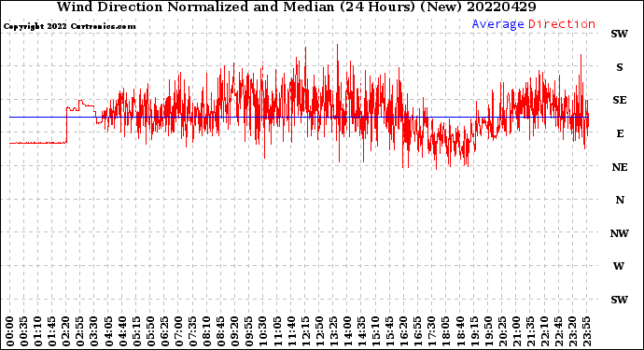The width and height of the screenshot is (644, 350).
Task: Click the "09:20" time axis label
Action: tap(235, 331)
